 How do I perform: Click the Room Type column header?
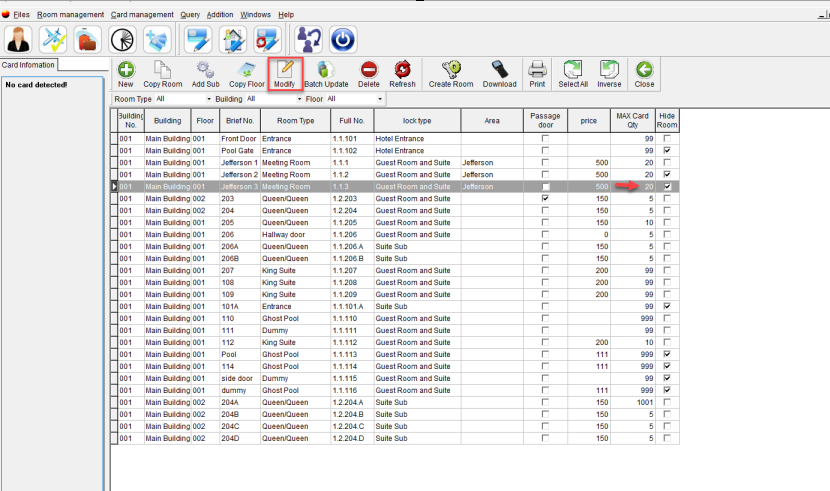[295, 121]
